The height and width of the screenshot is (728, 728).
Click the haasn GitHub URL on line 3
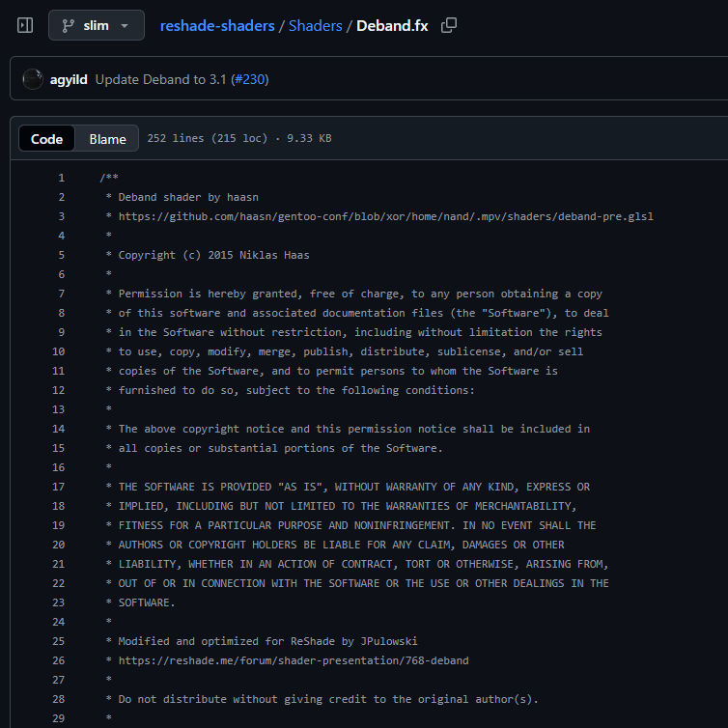click(x=385, y=216)
